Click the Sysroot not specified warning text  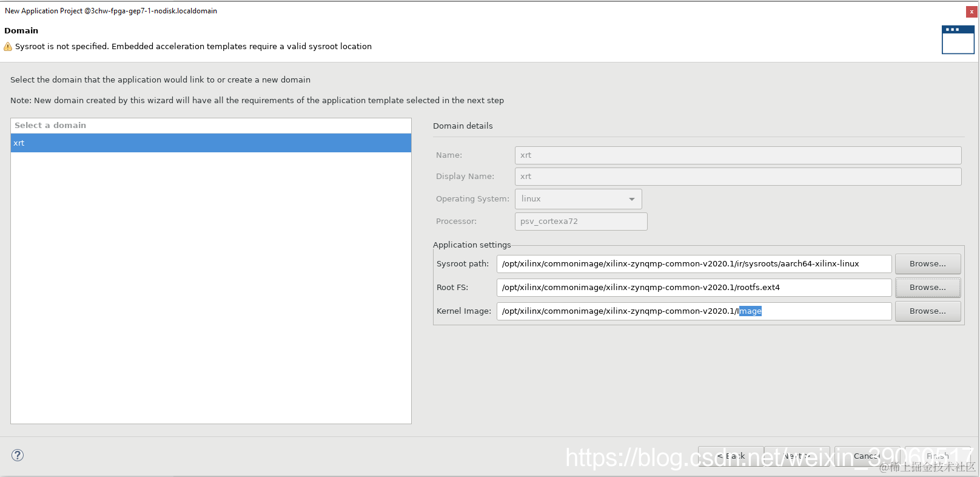point(193,47)
